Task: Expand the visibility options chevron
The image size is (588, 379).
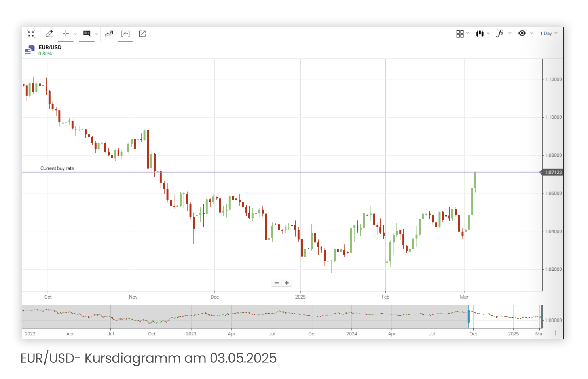Action: 531,33
